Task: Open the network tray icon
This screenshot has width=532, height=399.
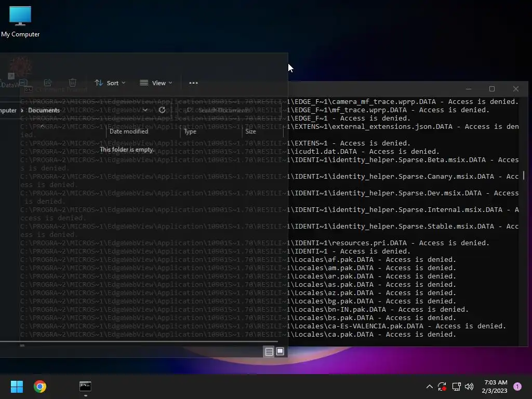Action: (x=456, y=387)
